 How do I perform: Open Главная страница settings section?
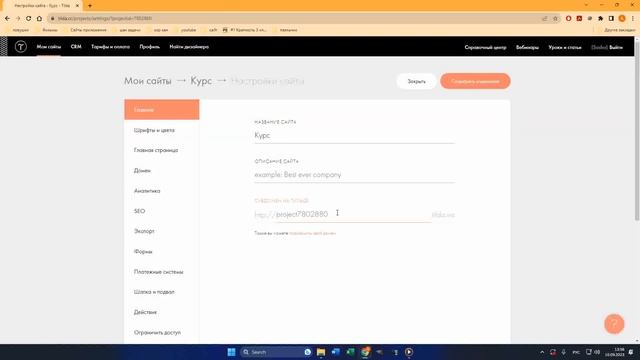click(x=156, y=150)
